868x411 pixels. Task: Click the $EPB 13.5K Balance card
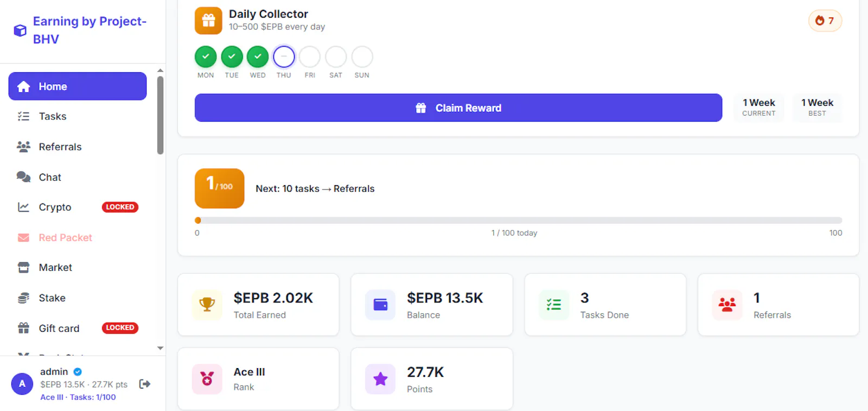click(x=432, y=305)
